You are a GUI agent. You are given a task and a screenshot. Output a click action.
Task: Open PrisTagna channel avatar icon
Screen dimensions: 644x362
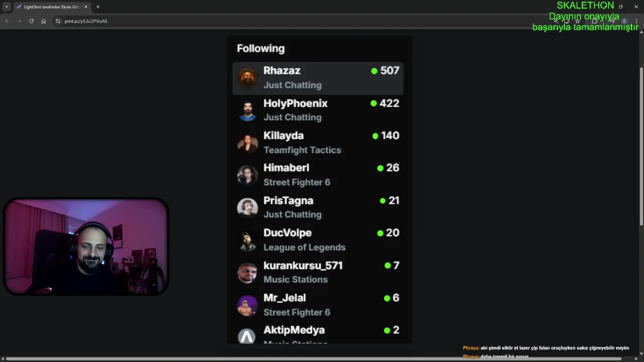click(247, 207)
